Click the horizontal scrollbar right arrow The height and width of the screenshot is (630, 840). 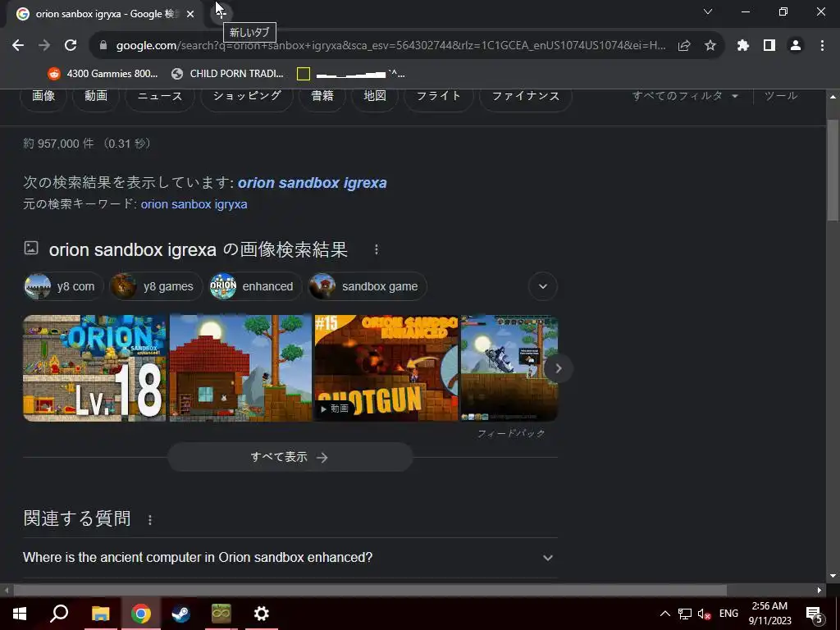coord(819,591)
